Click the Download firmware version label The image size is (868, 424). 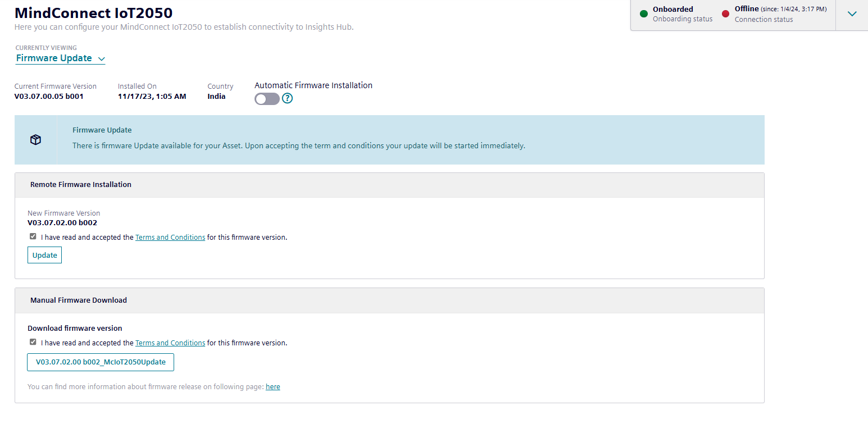pos(75,329)
